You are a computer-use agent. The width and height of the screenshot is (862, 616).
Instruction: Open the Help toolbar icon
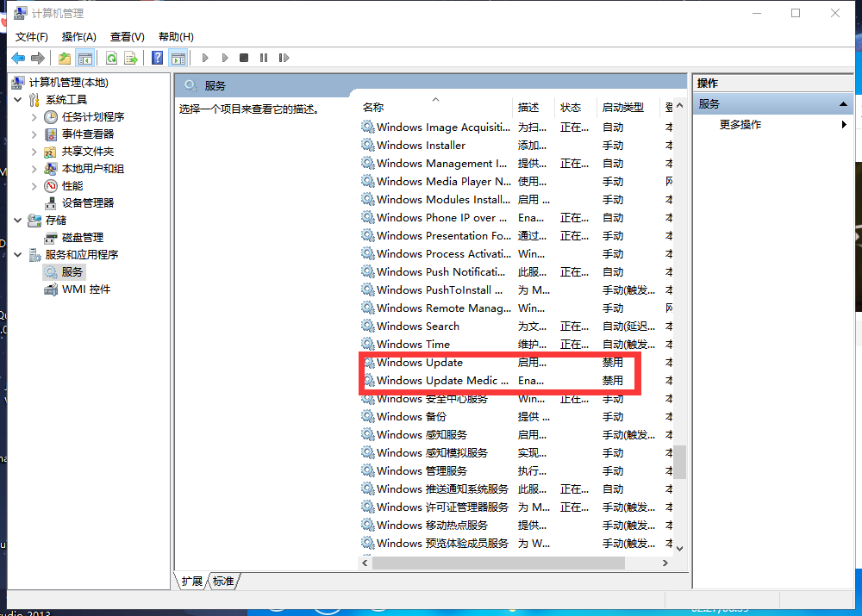[x=157, y=58]
